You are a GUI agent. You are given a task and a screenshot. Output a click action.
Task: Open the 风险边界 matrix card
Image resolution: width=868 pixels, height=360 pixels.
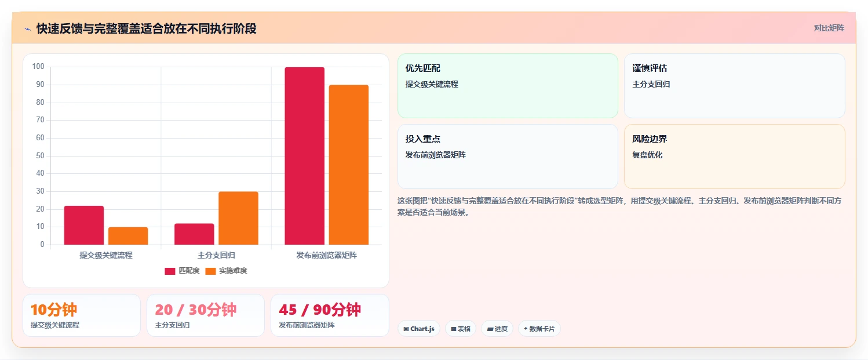click(x=734, y=157)
